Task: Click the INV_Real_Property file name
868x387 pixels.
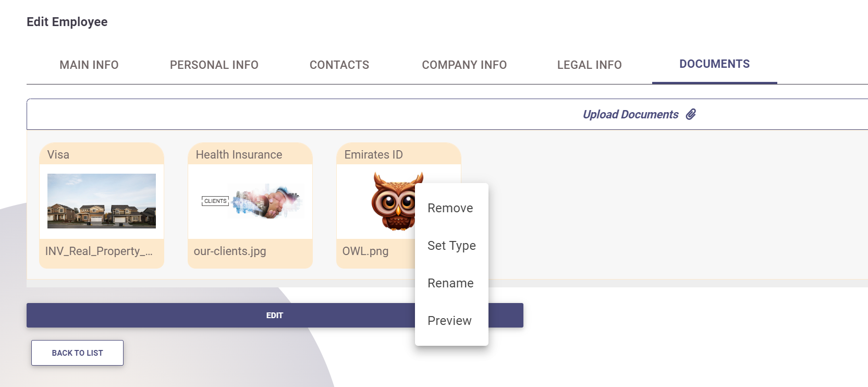Action: [99, 251]
